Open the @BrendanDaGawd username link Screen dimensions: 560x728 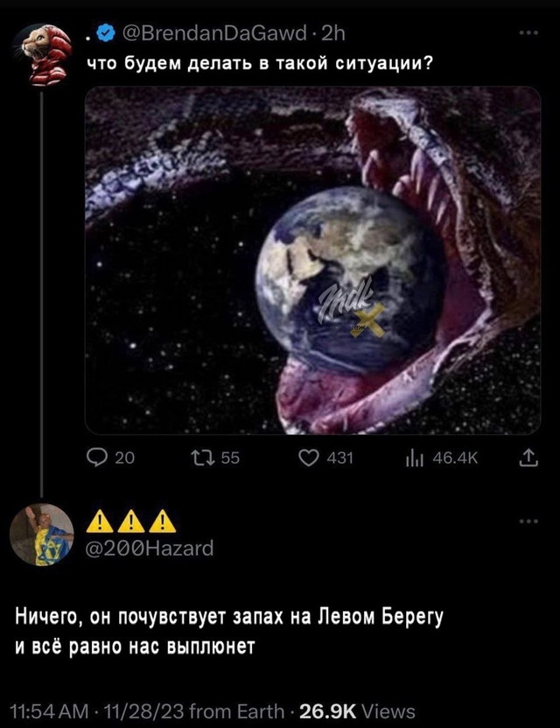(214, 33)
